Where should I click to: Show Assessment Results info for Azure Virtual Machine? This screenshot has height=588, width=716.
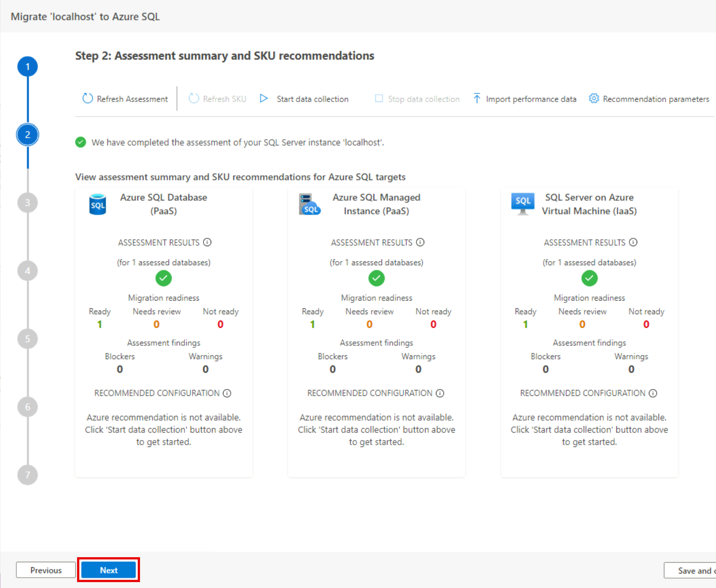[633, 242]
